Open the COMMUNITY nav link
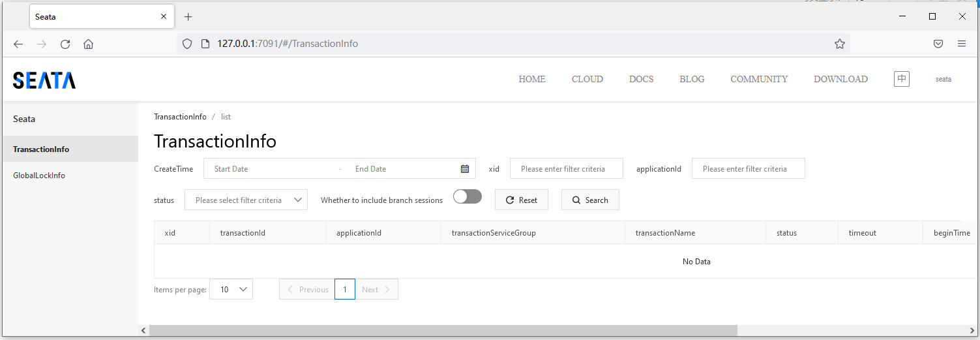 coord(759,79)
